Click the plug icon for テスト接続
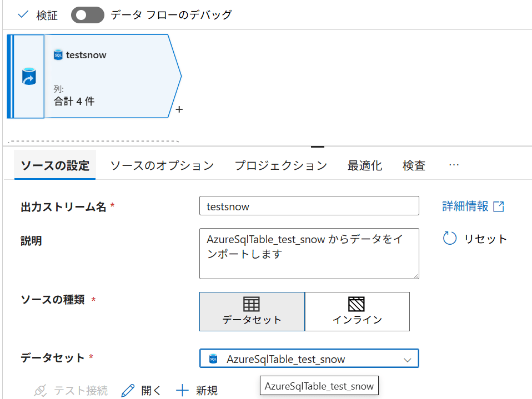 click(x=41, y=391)
